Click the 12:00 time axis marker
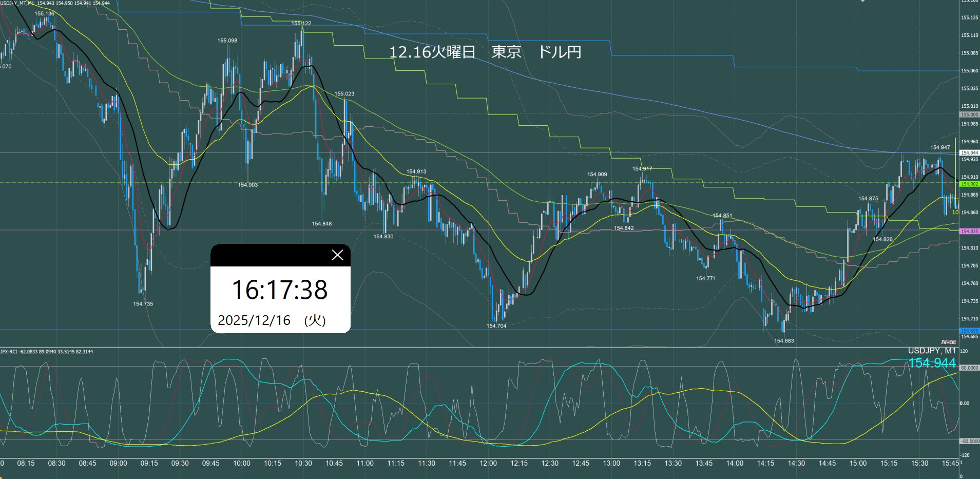980x479 pixels. [x=488, y=463]
